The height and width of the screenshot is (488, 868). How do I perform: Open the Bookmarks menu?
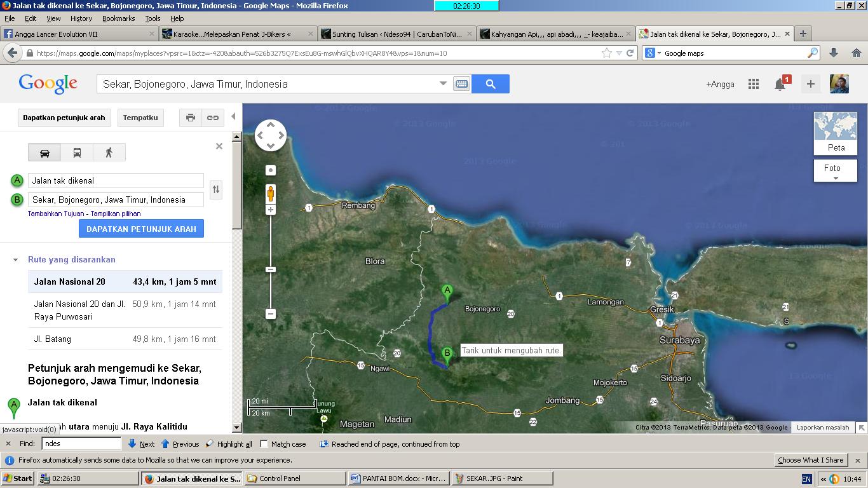[x=118, y=18]
